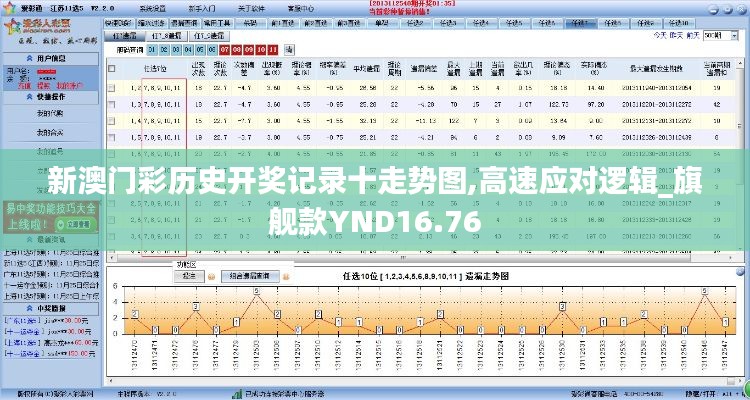Click the 充值 link in user info

pos(24,86)
